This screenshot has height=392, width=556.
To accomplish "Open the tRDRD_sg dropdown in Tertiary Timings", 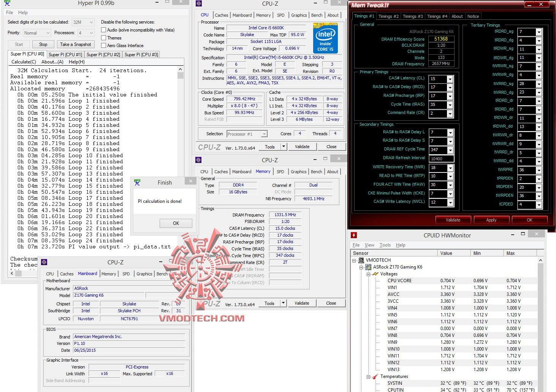I will [x=539, y=32].
